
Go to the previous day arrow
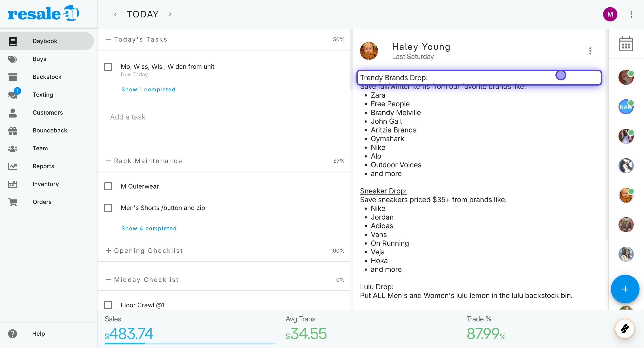pos(115,14)
